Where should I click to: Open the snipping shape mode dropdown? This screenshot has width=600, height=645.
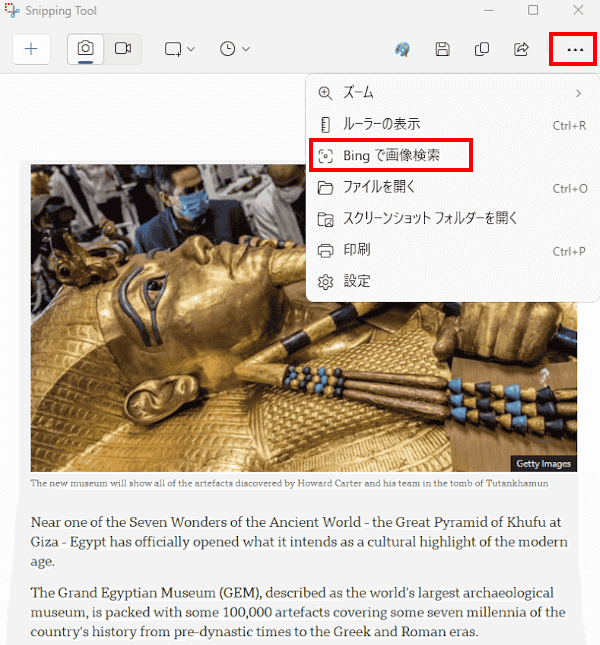(x=179, y=49)
